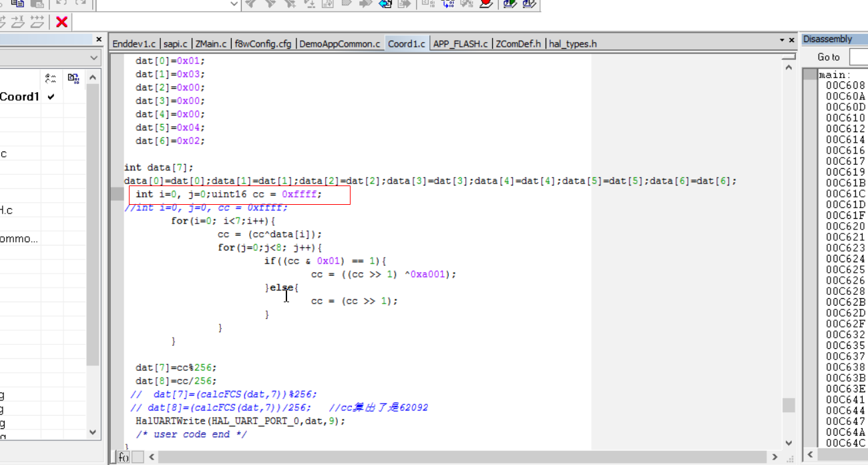Click the Navigate Backward blue arrow icon

coord(385,3)
